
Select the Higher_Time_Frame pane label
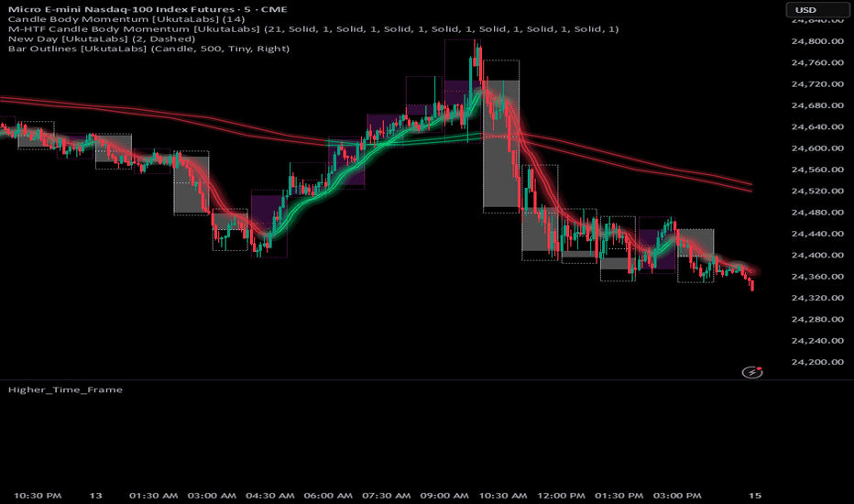(x=65, y=389)
